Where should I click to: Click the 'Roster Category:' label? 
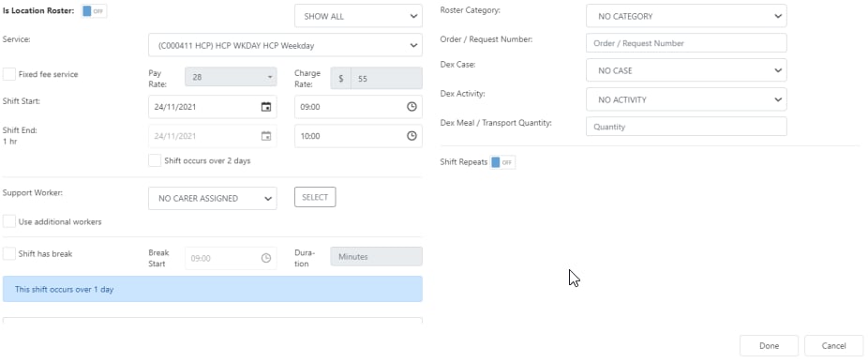point(470,10)
